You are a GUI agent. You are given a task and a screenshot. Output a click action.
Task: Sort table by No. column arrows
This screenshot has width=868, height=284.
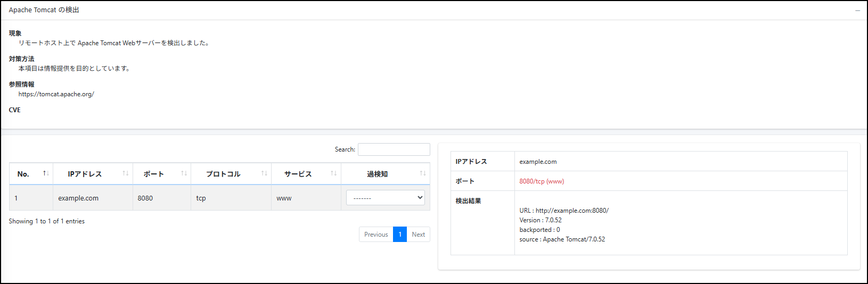click(x=46, y=173)
